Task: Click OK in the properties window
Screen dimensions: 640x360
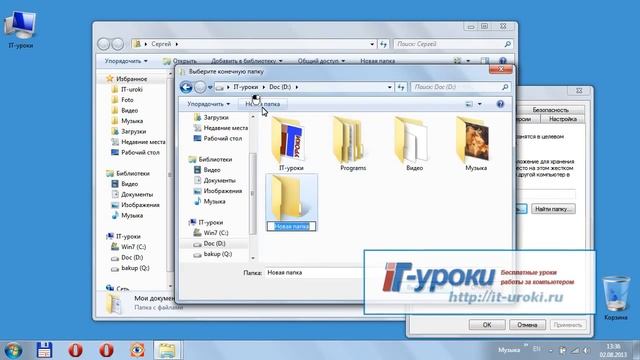Action: click(x=487, y=325)
